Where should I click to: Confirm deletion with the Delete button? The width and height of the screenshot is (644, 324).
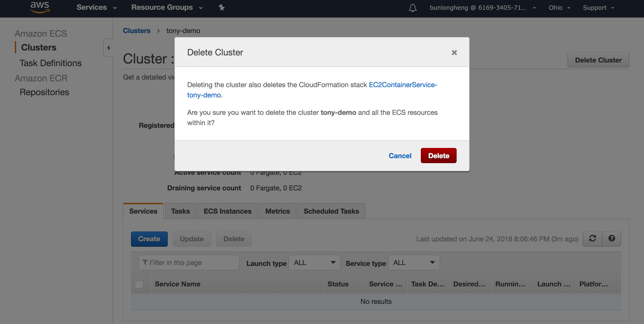438,155
